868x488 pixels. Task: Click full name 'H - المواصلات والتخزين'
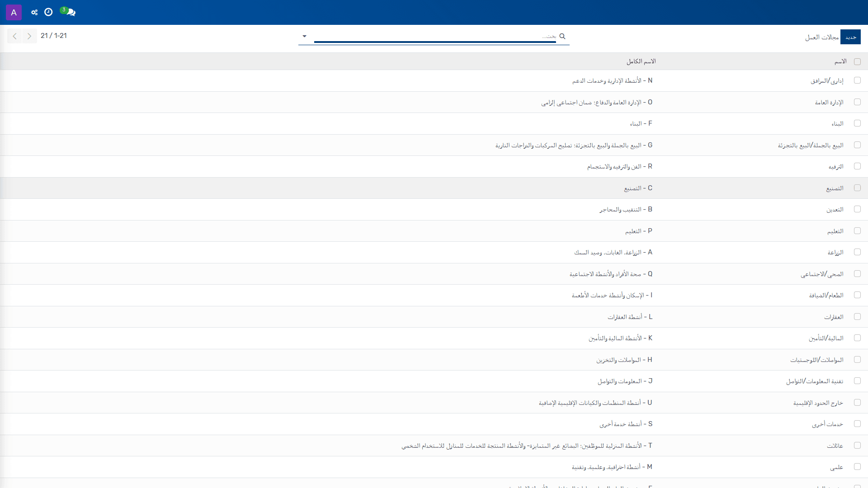point(624,360)
